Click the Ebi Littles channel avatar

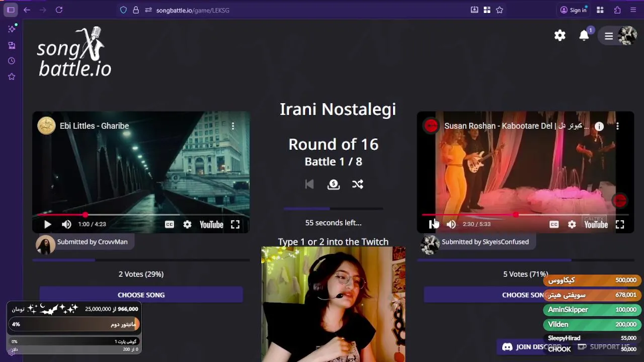tap(46, 126)
